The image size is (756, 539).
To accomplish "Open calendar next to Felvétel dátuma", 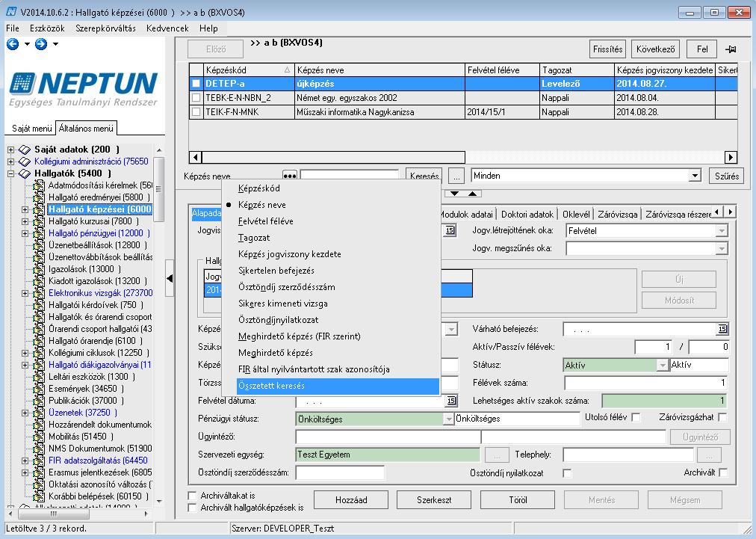I will [450, 401].
